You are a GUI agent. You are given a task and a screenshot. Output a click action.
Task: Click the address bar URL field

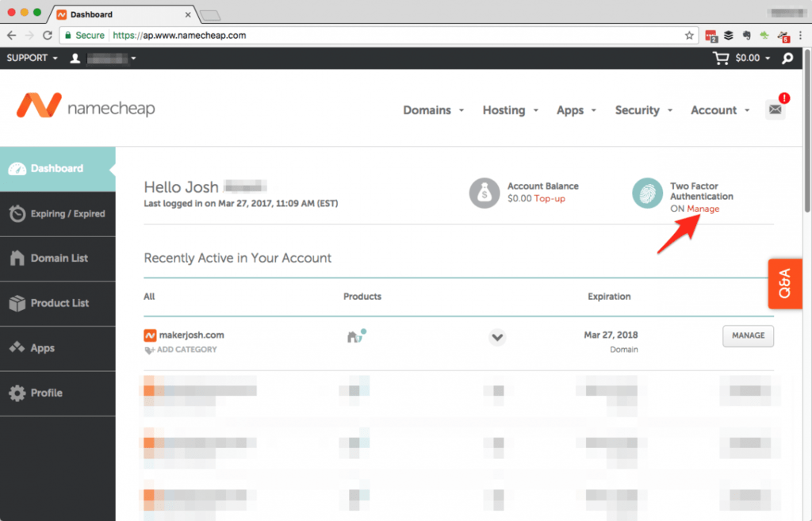pyautogui.click(x=378, y=35)
